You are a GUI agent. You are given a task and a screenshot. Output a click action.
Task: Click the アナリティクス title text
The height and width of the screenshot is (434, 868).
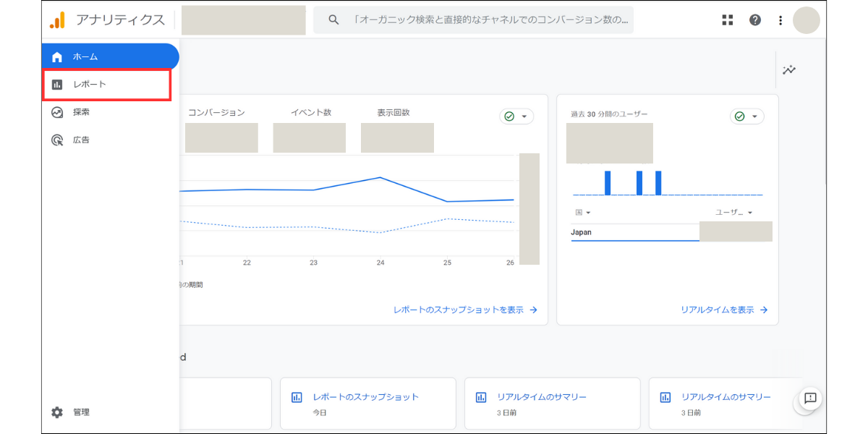pos(120,20)
